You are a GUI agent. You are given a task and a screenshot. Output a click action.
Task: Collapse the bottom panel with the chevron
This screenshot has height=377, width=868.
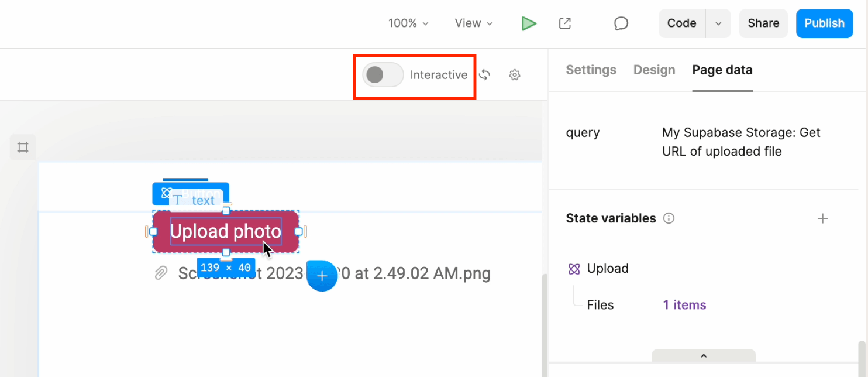pyautogui.click(x=704, y=355)
